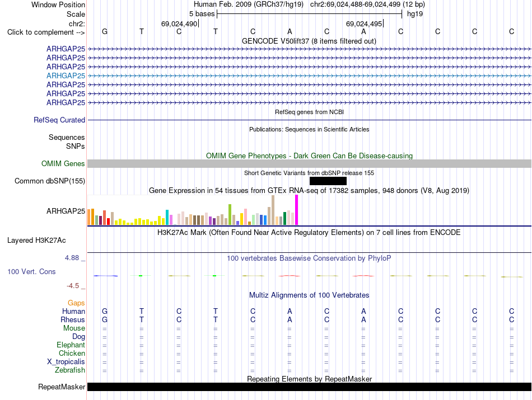
Task: Click the chr2:69,024,488-69,024,499 (12 bp) text
Action: click(x=367, y=4)
